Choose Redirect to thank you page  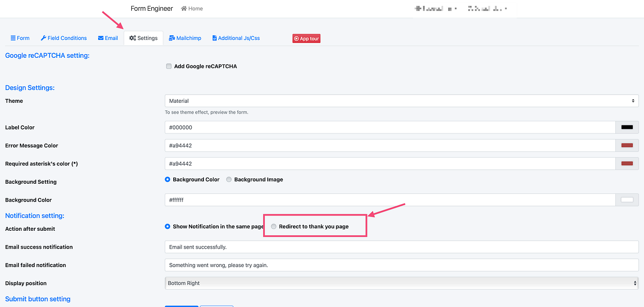coord(274,226)
